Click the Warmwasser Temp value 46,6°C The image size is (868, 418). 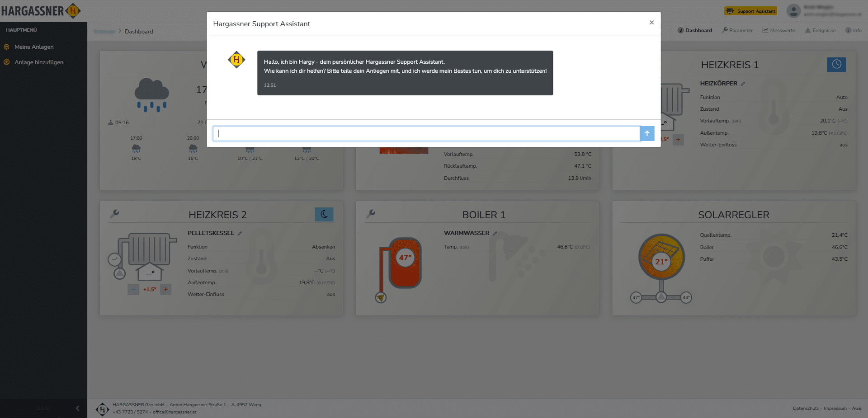pyautogui.click(x=565, y=247)
